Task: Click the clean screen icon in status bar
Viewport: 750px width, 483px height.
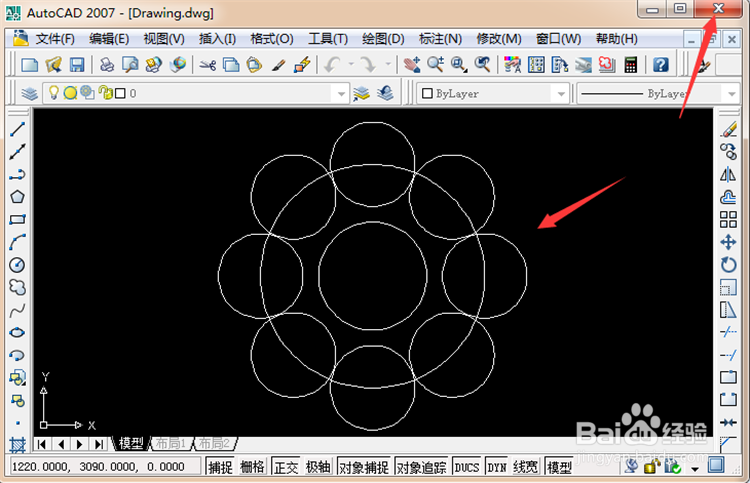Action: (716, 464)
